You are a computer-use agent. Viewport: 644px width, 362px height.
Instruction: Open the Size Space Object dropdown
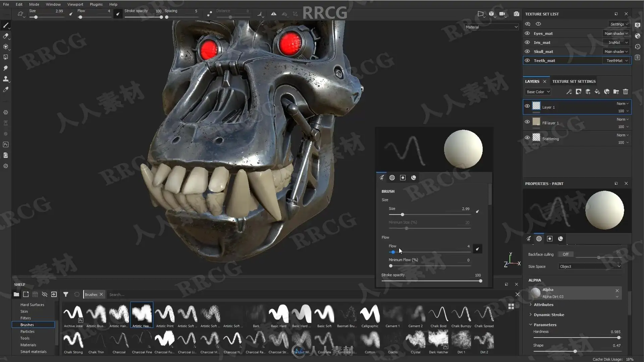(590, 266)
